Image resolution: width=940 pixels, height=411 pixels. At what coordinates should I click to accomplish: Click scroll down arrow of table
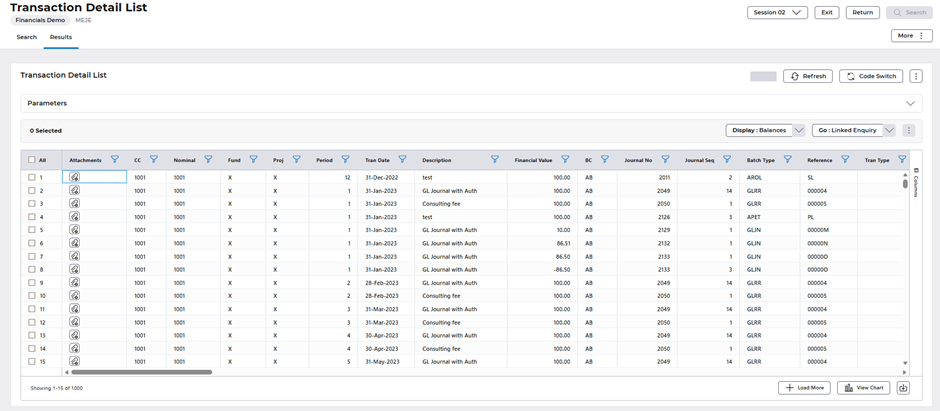pos(905,363)
